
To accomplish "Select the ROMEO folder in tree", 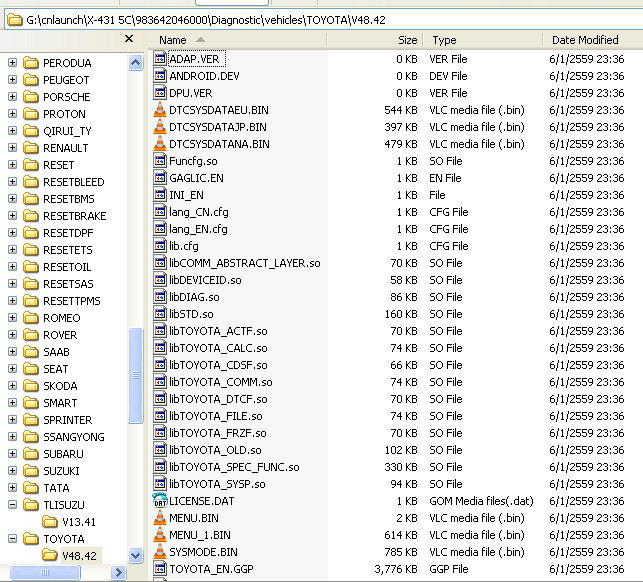I will point(62,318).
